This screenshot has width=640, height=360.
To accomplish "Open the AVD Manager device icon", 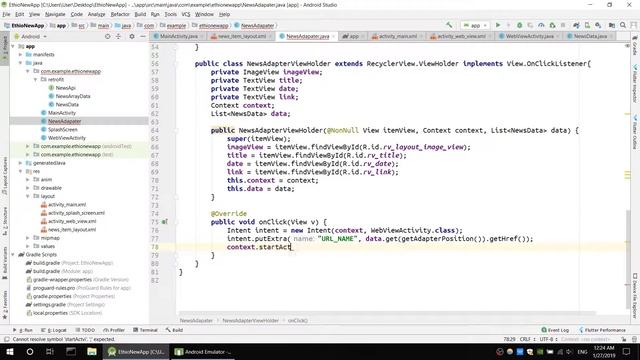I will tap(587, 25).
